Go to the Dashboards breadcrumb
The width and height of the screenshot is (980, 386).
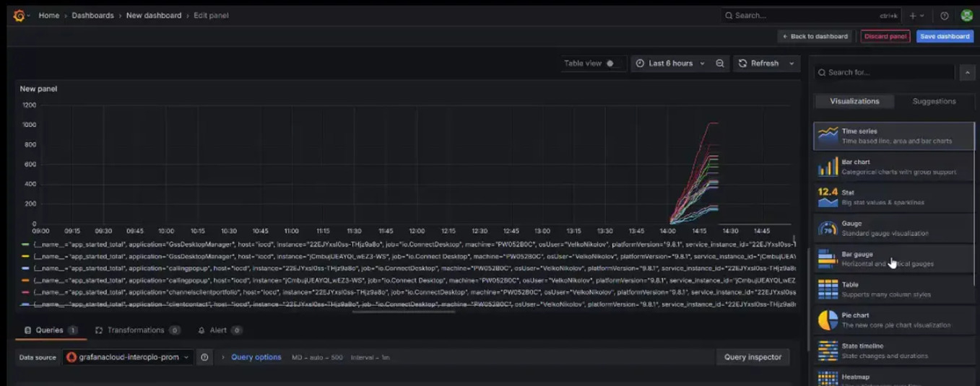click(92, 15)
